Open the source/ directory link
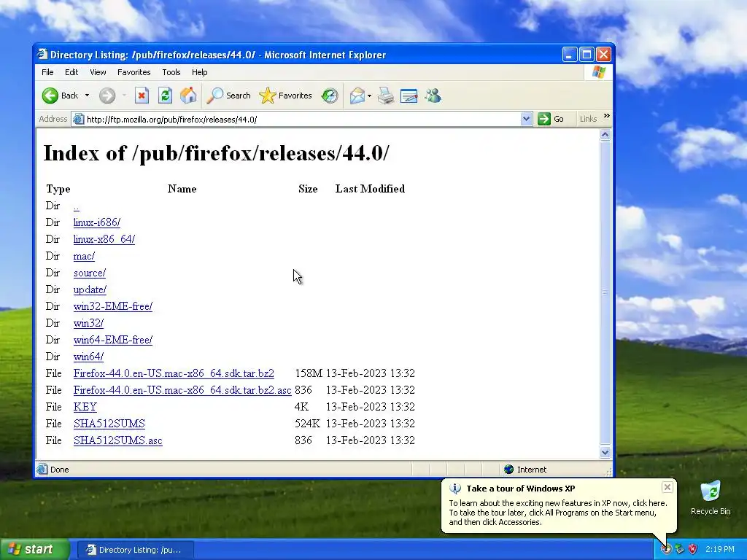747x560 pixels. [x=90, y=273]
